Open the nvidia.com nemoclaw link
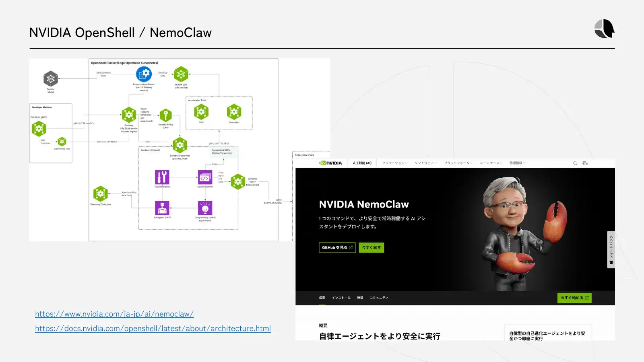 (114, 314)
